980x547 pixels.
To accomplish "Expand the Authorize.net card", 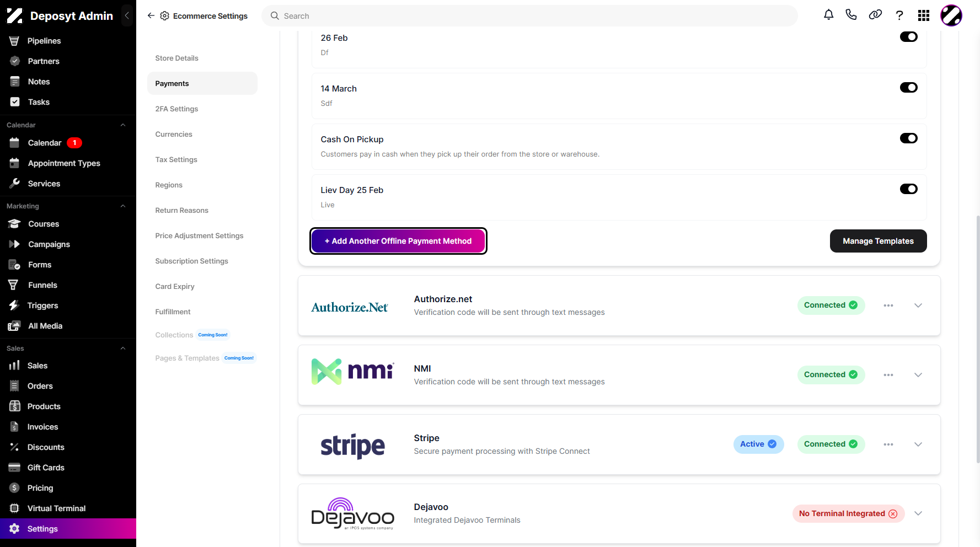I will [918, 305].
